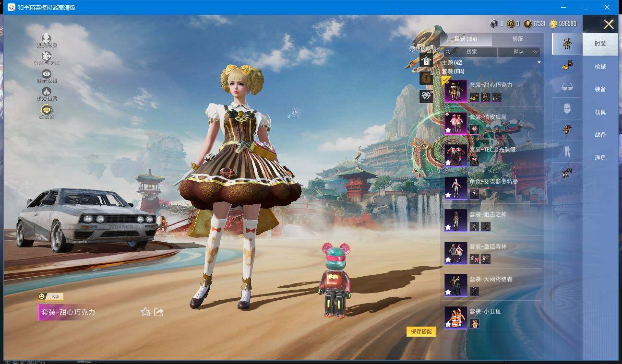The height and width of the screenshot is (364, 622).
Task: Click the 入场 emote tag
Action: (51, 296)
